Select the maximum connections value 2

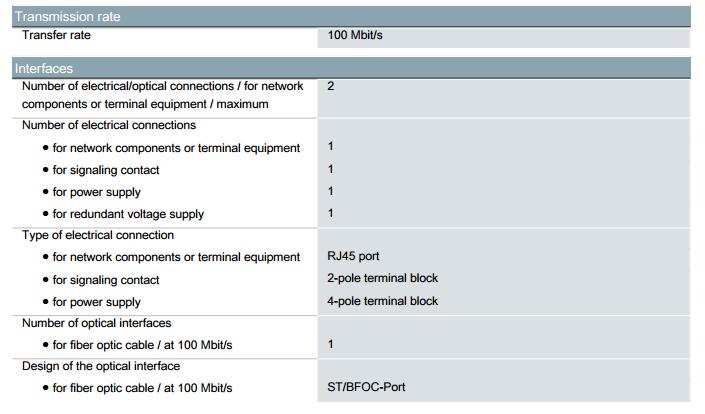click(x=331, y=86)
